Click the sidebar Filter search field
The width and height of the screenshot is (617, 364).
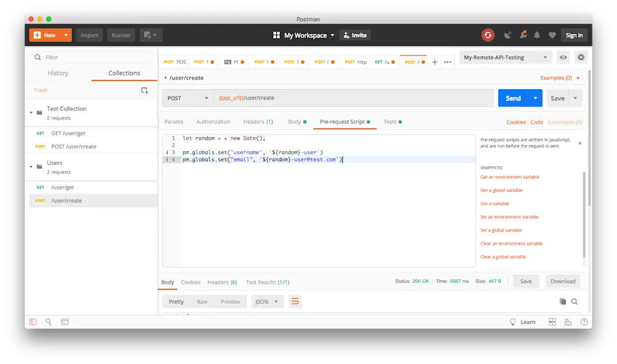pyautogui.click(x=91, y=57)
